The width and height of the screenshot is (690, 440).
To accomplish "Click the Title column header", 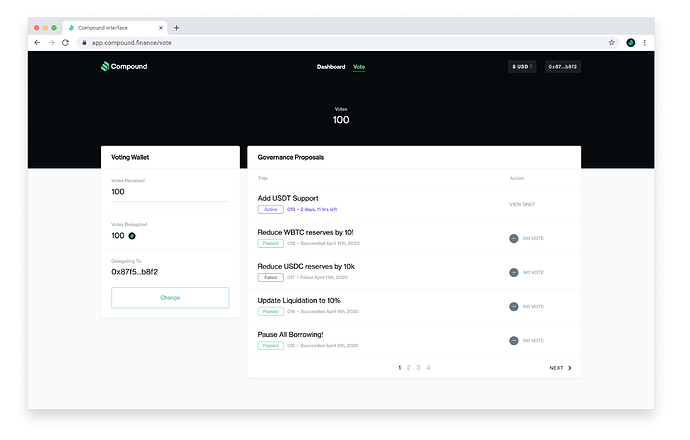I will [263, 178].
